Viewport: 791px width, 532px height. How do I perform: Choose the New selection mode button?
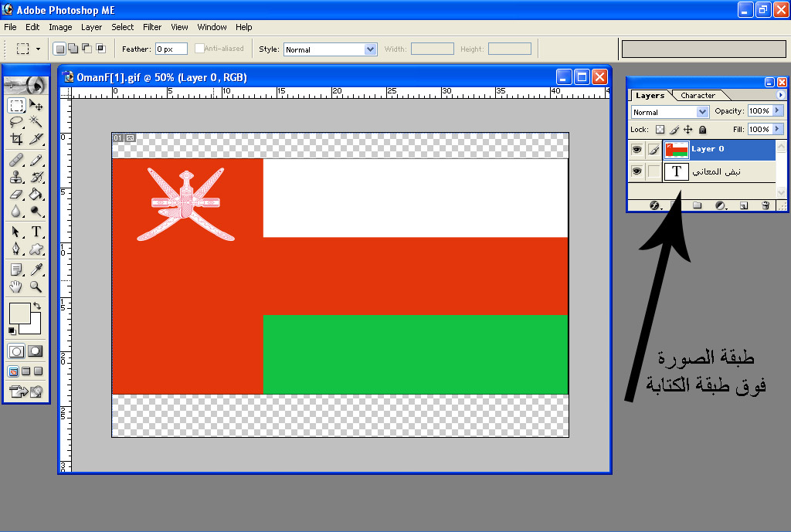(60, 49)
